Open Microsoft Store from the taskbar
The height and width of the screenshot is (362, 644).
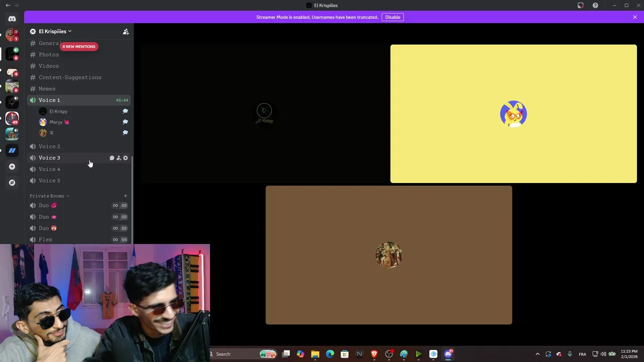tap(345, 354)
